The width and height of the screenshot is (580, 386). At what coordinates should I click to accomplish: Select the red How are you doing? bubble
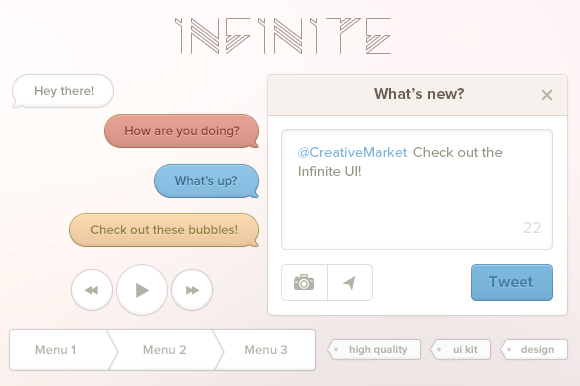(x=181, y=131)
